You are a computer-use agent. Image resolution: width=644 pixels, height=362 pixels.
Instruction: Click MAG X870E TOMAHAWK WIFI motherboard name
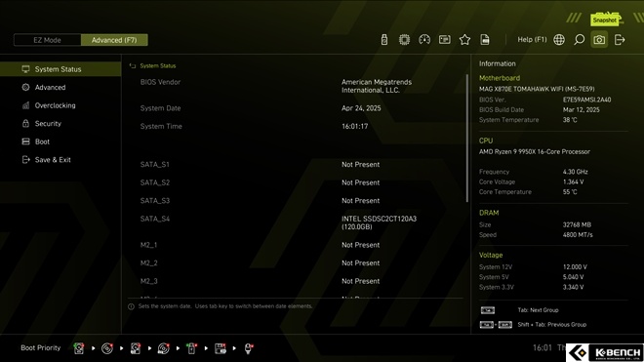[537, 89]
